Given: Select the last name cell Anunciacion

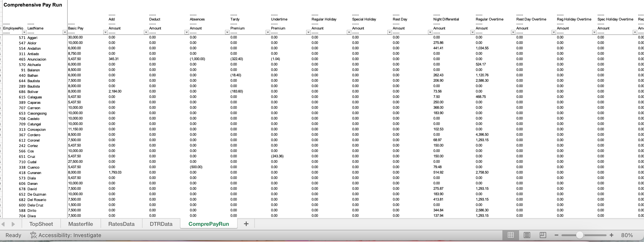Looking at the screenshot, I should pos(37,59).
